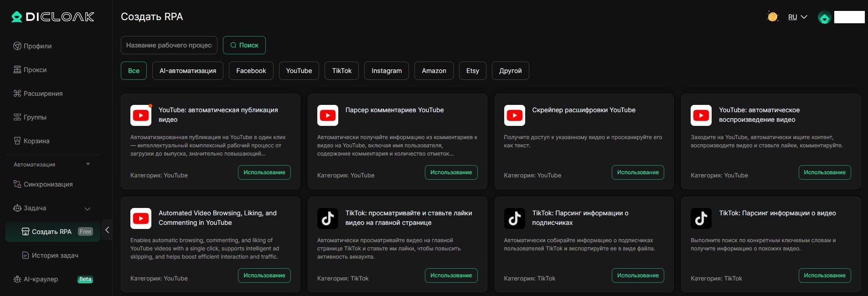Open the gold coin rewards icon

click(772, 17)
